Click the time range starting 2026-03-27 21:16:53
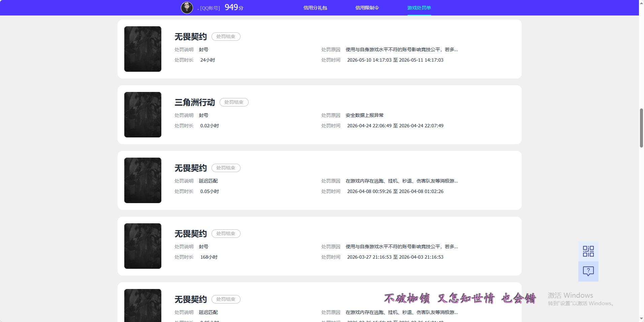The width and height of the screenshot is (644, 322). [395, 257]
